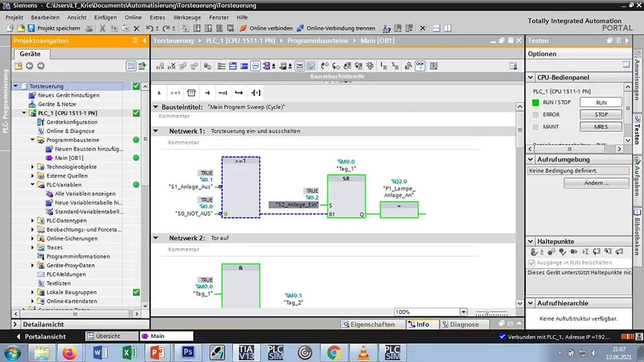The image size is (644, 362).
Task: Expand Technologieobjekte folder in tree
Action: point(33,167)
